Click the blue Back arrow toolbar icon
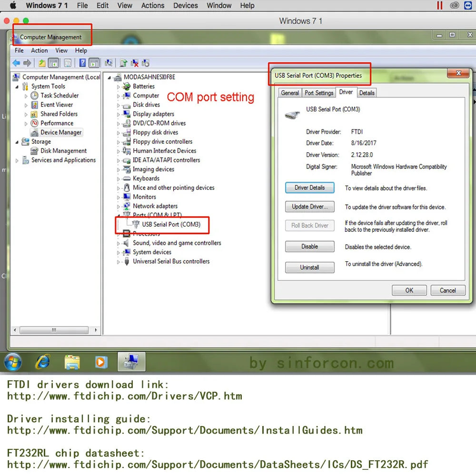Screen dimensions: 476x476 click(x=16, y=63)
